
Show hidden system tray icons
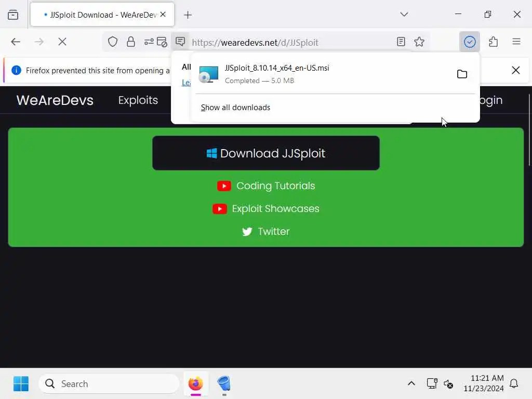[411, 384]
